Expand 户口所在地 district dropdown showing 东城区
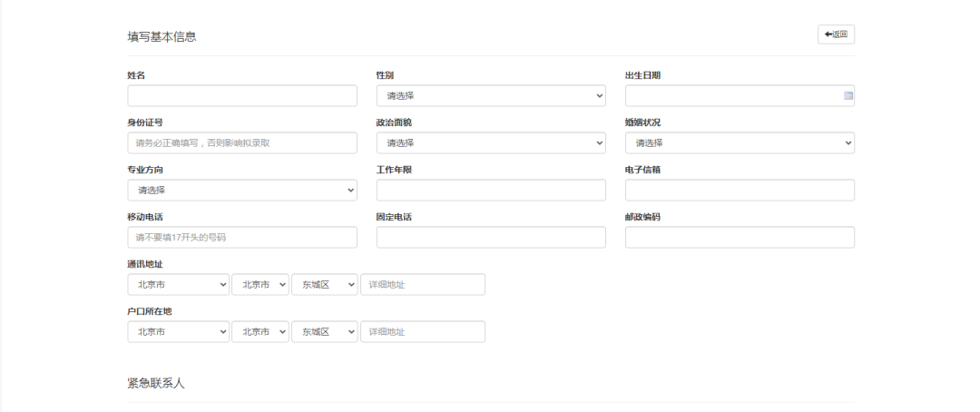Image resolution: width=980 pixels, height=412 pixels. [325, 332]
